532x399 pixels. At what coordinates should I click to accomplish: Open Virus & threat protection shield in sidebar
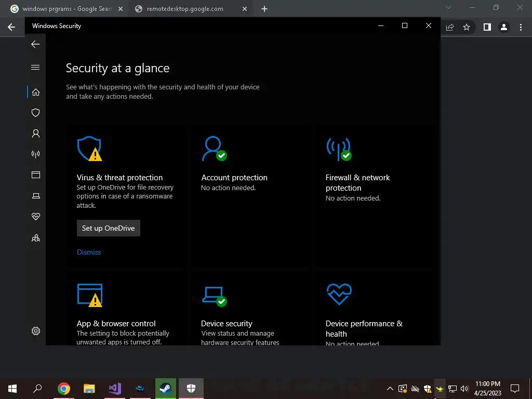coord(36,113)
